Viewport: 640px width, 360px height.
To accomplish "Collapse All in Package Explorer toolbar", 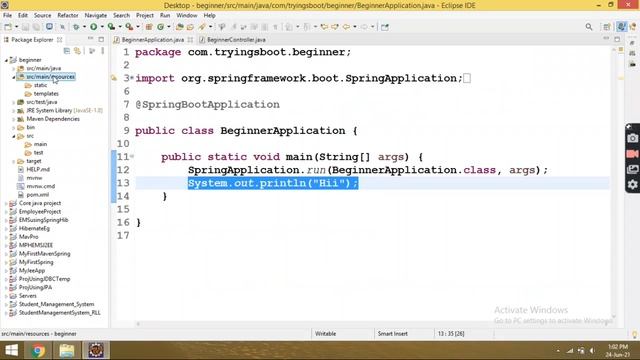I will coord(67,51).
